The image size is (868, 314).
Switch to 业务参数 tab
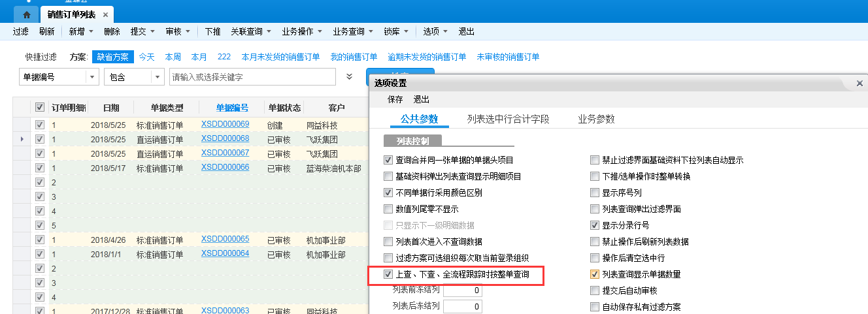(596, 119)
